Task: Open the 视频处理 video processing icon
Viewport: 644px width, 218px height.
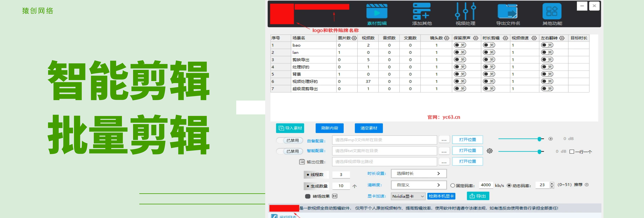Action: click(465, 14)
